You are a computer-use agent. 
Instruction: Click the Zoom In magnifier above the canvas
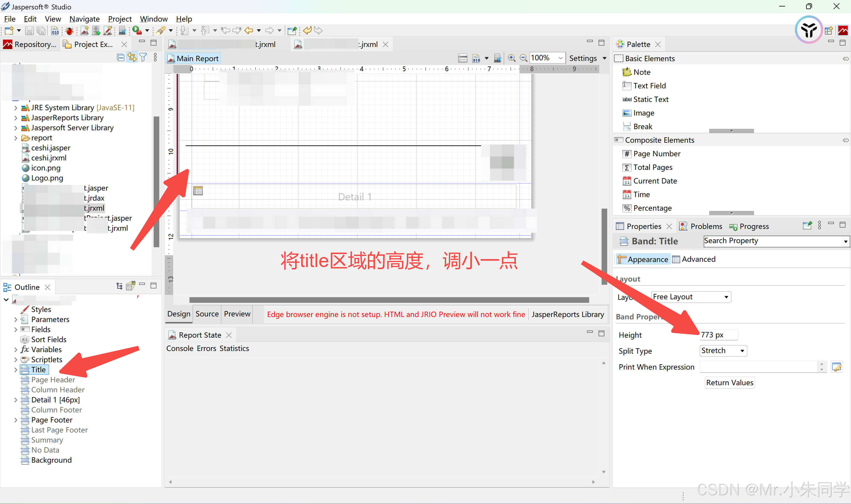point(511,58)
